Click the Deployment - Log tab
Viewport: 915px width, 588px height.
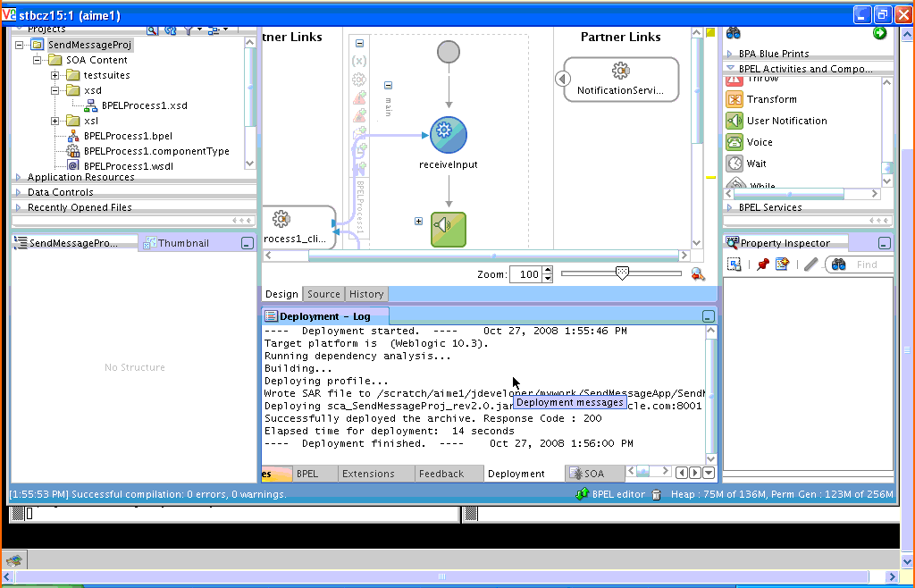(323, 316)
